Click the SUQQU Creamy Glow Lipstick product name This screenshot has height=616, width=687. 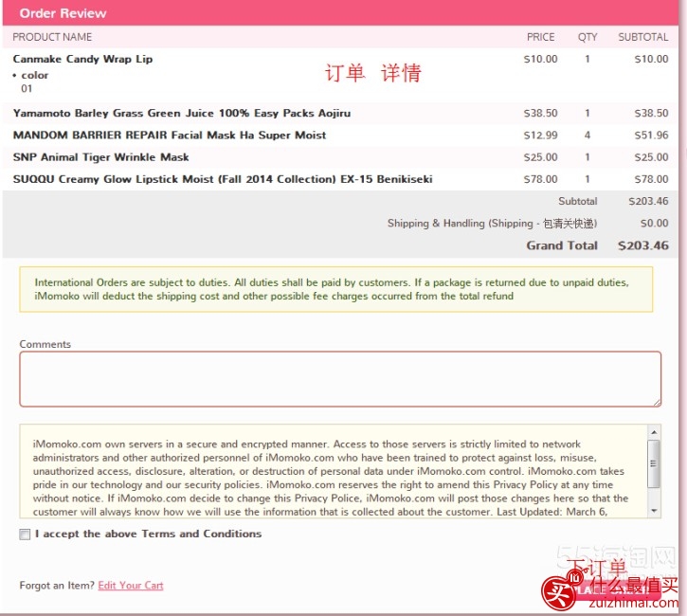(x=223, y=179)
